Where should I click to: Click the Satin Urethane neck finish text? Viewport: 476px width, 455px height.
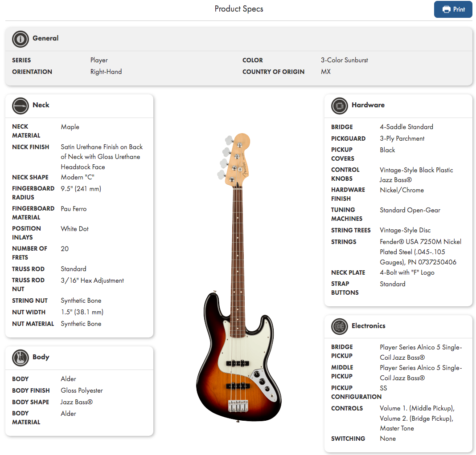click(102, 157)
